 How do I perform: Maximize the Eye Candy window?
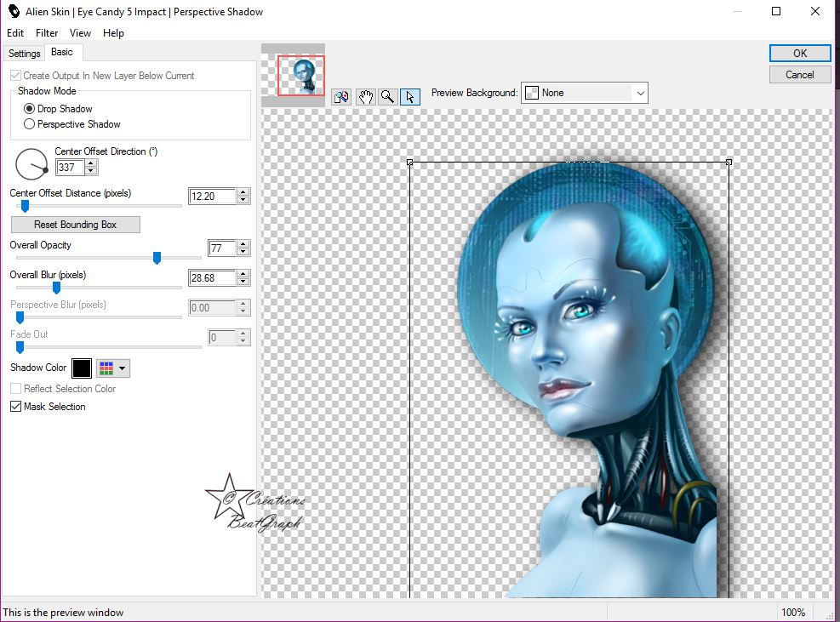(x=775, y=11)
